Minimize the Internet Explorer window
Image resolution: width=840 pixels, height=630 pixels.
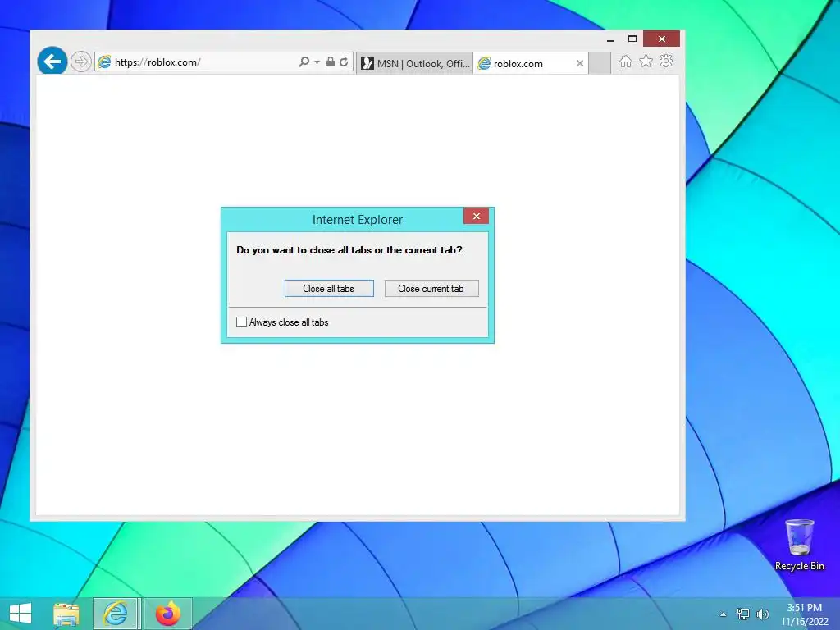[x=610, y=39]
